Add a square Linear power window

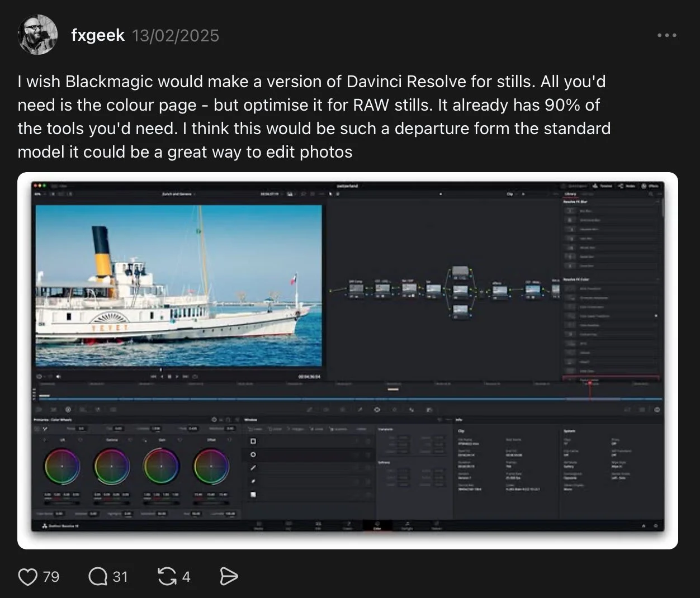pos(253,441)
